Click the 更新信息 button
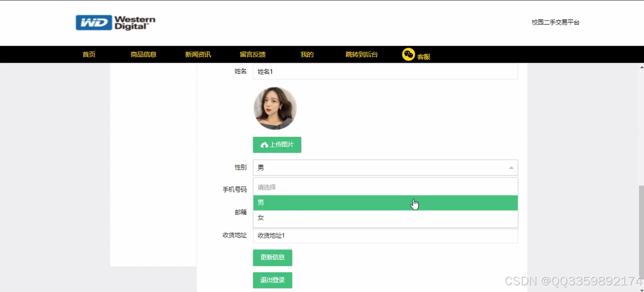The width and height of the screenshot is (644, 292). [x=273, y=258]
